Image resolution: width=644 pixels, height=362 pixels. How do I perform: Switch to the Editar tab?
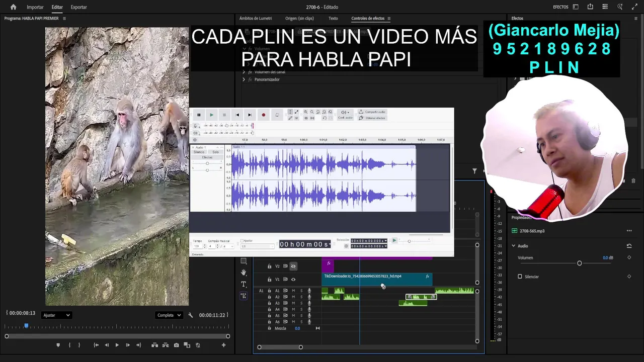pos(57,7)
